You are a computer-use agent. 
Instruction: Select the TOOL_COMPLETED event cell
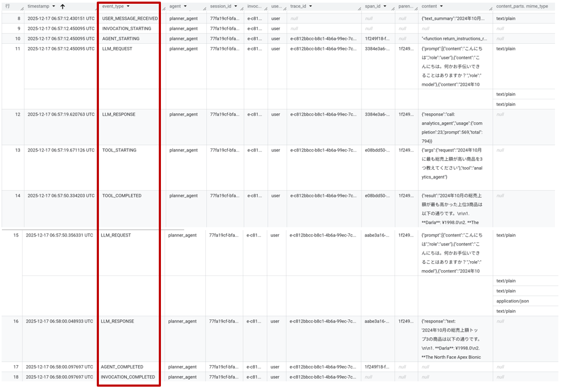point(121,196)
